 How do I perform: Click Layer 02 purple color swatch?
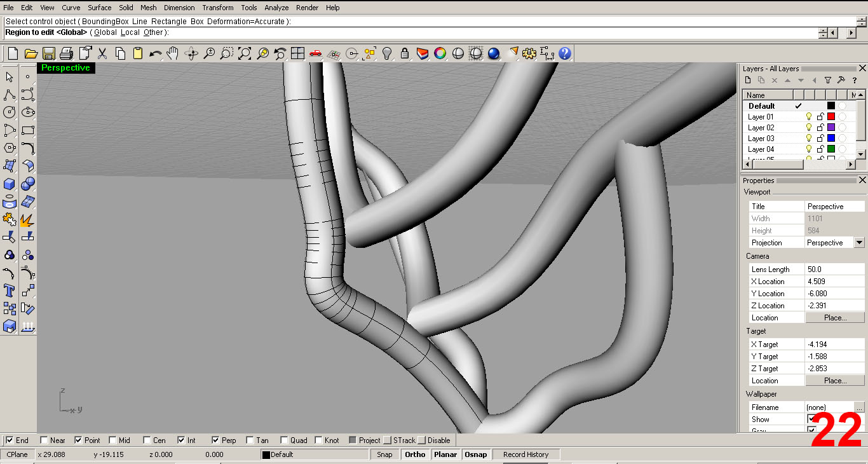click(831, 128)
